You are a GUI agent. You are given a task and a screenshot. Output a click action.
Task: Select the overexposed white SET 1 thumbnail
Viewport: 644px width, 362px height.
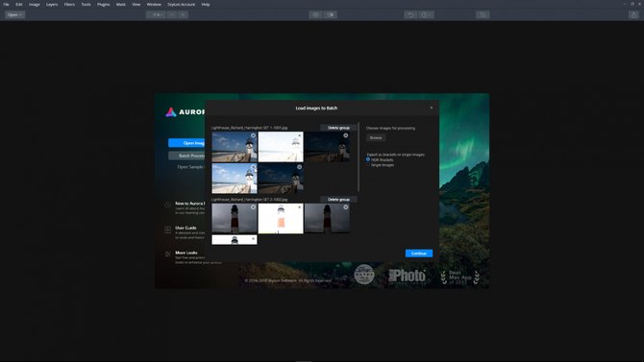tap(281, 147)
